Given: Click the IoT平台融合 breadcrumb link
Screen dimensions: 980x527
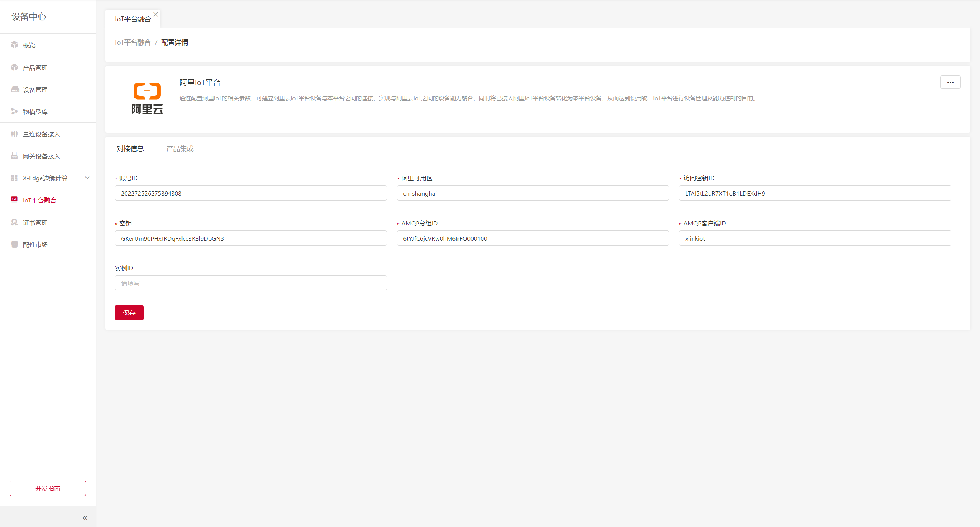Looking at the screenshot, I should (x=133, y=42).
